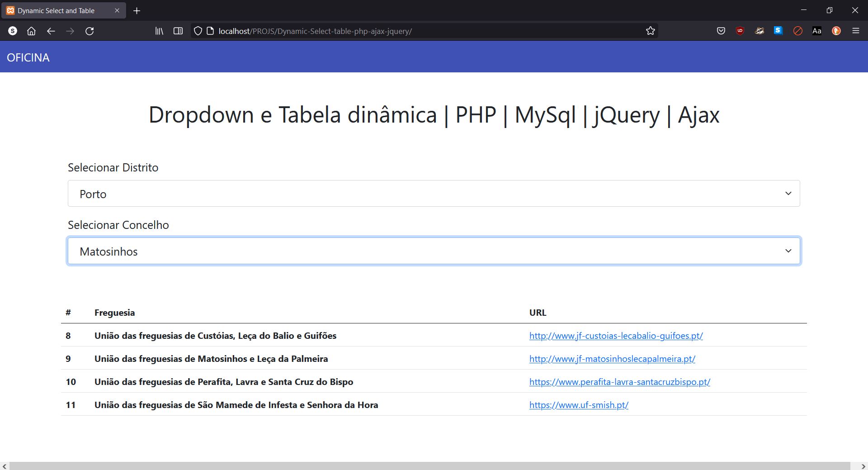The height and width of the screenshot is (470, 868).
Task: Reload the page using refresh icon
Action: click(90, 31)
